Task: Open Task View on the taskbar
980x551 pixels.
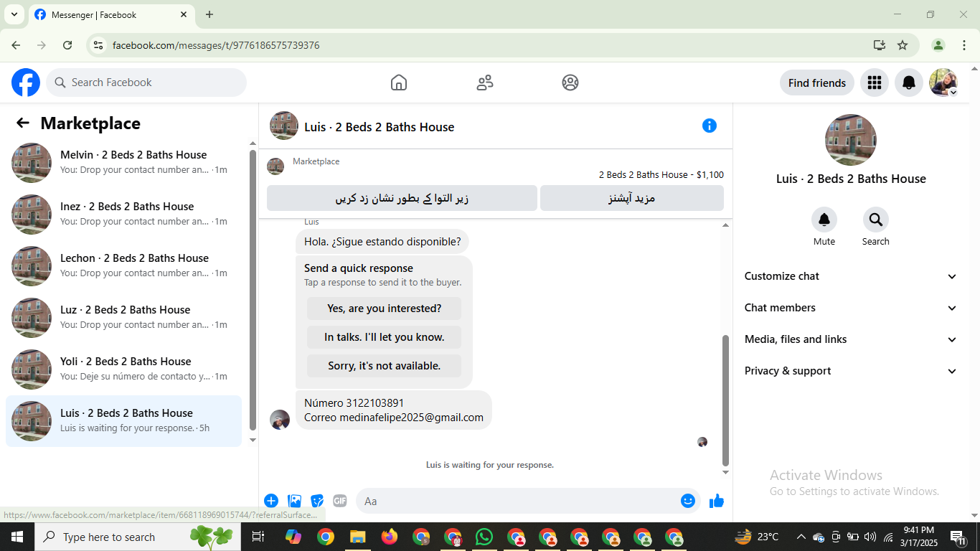Action: (258, 537)
